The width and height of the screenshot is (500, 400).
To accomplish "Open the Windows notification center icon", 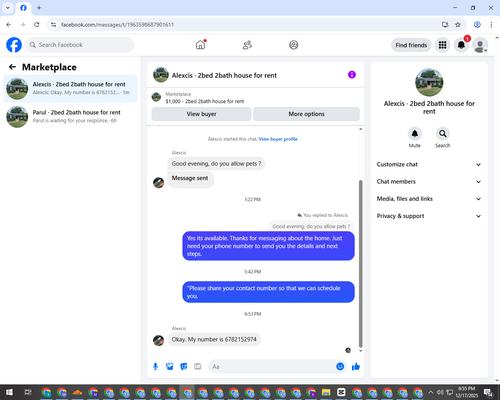I will [488, 392].
